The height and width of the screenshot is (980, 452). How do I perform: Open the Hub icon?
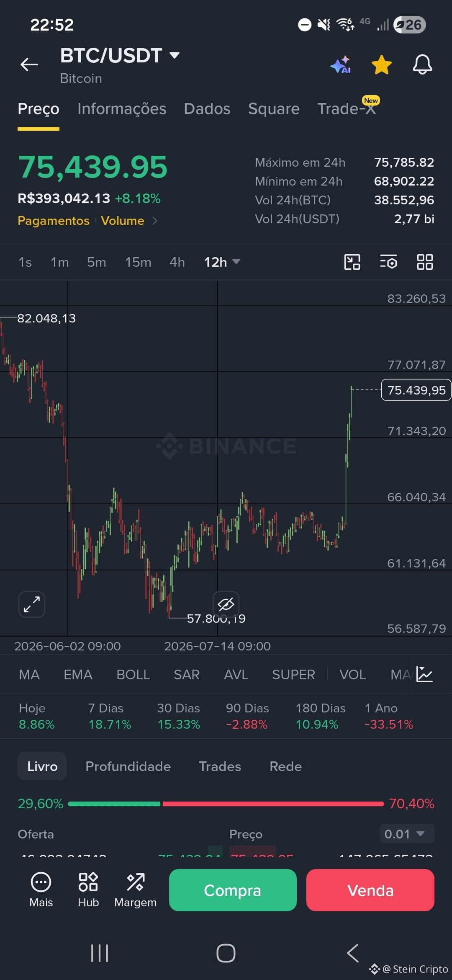click(88, 890)
